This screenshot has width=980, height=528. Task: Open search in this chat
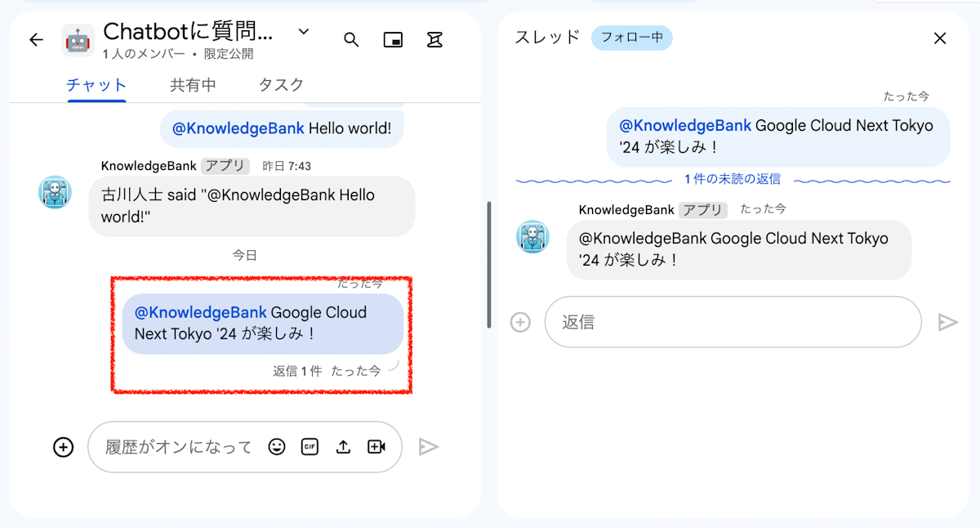[351, 40]
